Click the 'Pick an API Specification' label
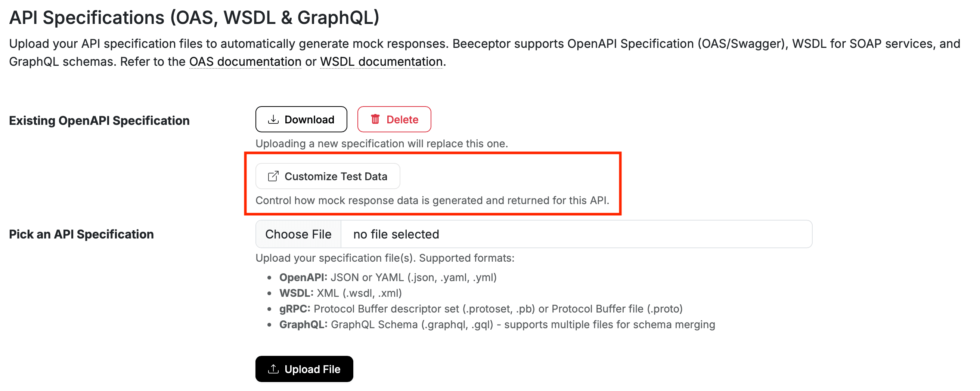This screenshot has height=391, width=980. click(x=81, y=234)
